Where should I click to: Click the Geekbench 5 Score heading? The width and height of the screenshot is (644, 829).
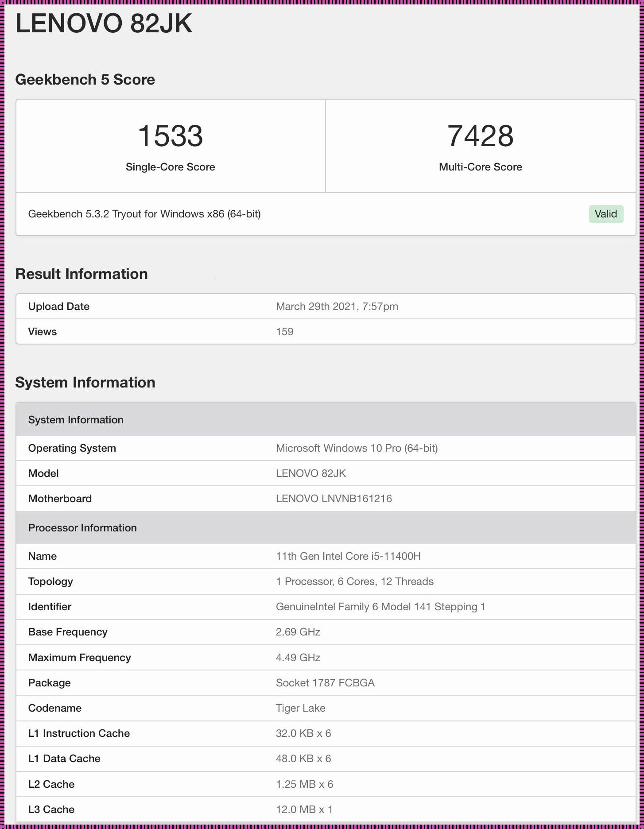click(85, 80)
